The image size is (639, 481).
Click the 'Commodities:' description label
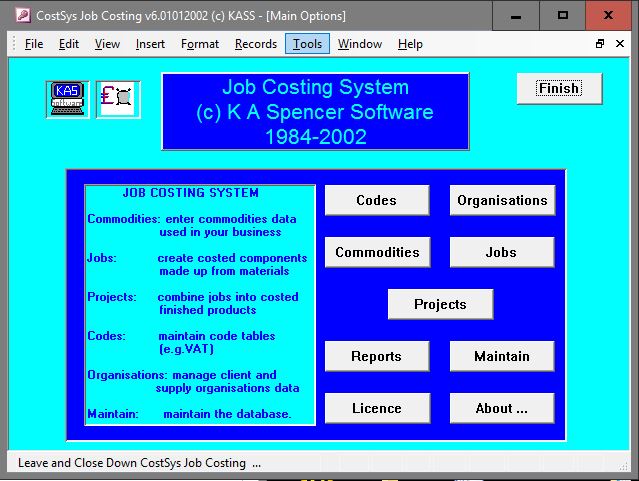tap(124, 219)
